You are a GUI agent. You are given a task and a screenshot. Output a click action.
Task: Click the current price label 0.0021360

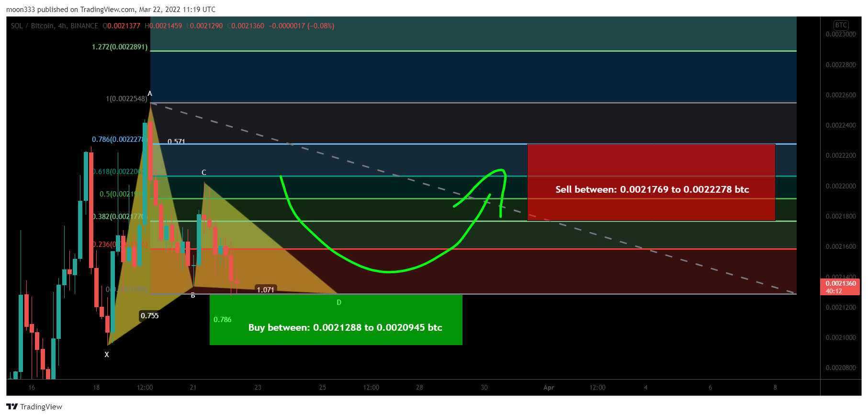pos(841,287)
